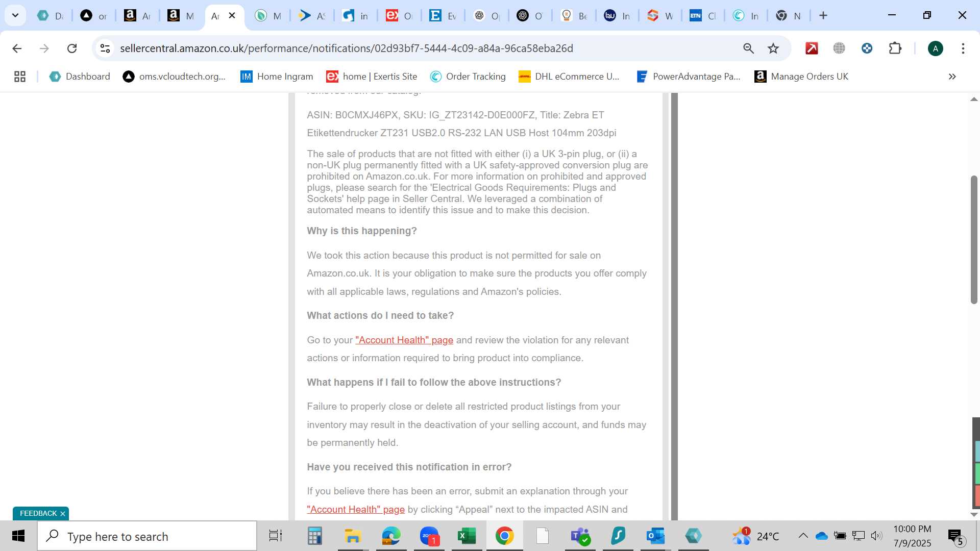The width and height of the screenshot is (980, 551).
Task: Open home | Exertis Site bookmark
Action: [372, 77]
